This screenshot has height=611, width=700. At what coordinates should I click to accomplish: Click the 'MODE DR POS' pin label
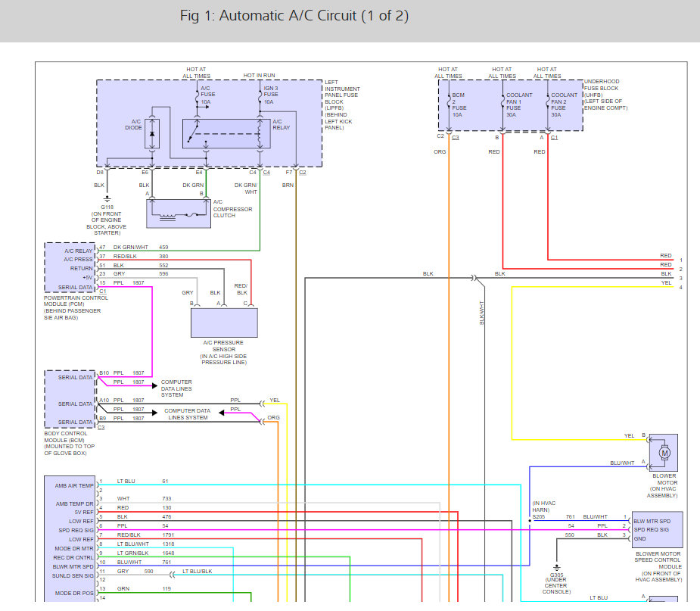coord(74,593)
